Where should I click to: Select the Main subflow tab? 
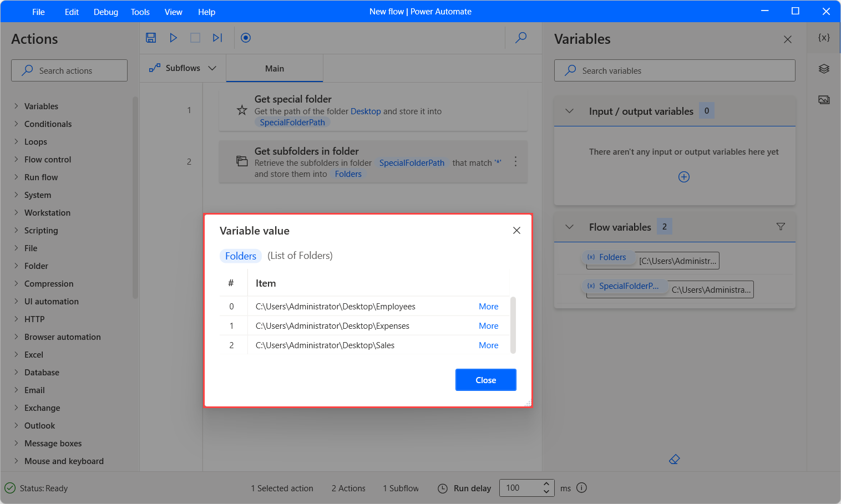click(x=275, y=68)
